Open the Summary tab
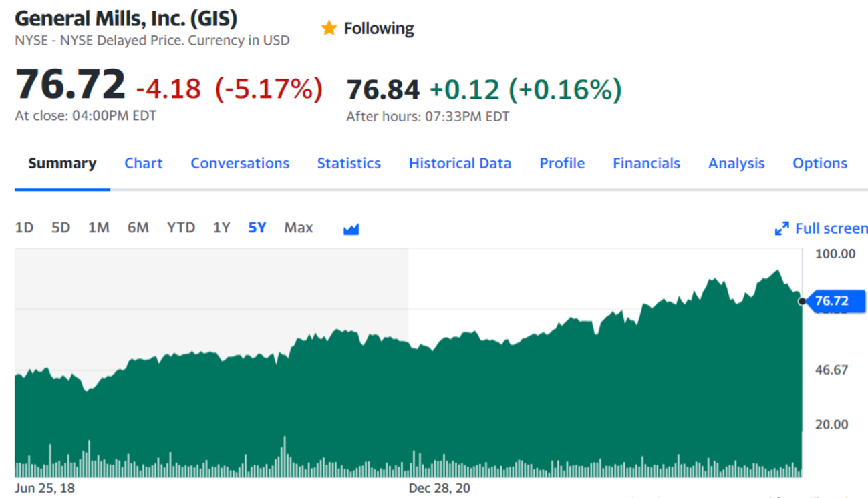This screenshot has width=868, height=498. [x=62, y=164]
